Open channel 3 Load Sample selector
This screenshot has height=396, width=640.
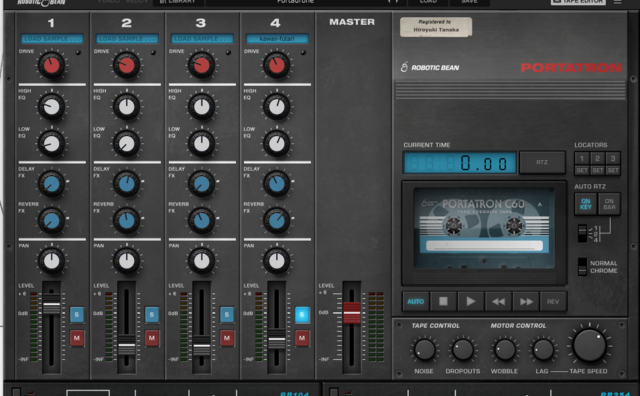[x=202, y=39]
